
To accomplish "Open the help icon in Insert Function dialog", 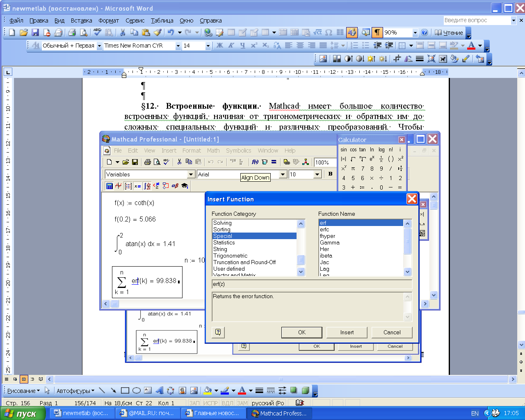I will (x=218, y=332).
